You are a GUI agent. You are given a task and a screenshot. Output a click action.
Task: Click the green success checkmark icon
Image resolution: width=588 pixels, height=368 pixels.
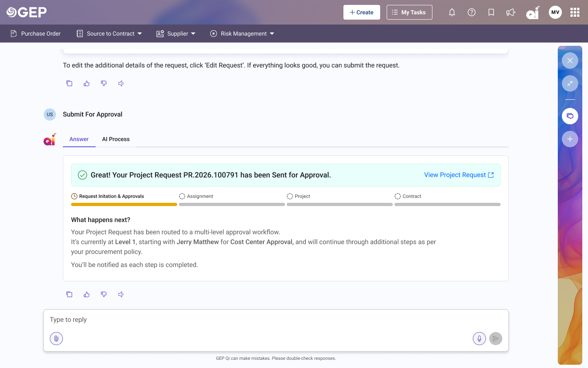point(82,175)
